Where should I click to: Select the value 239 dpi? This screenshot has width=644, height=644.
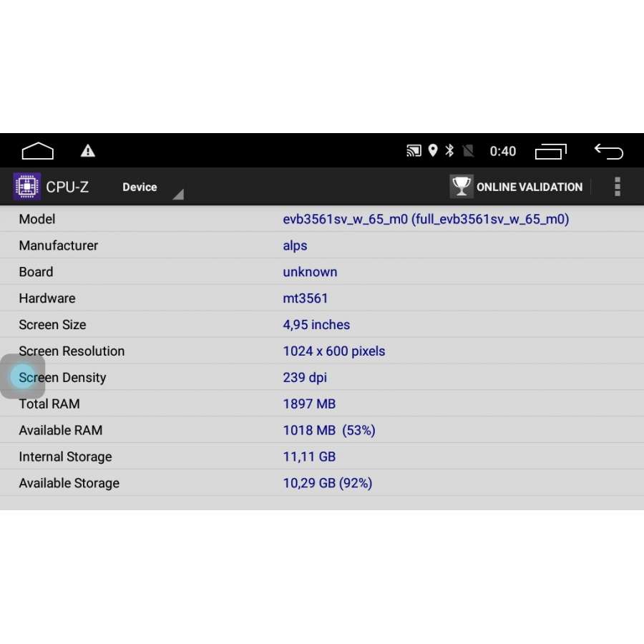point(305,377)
